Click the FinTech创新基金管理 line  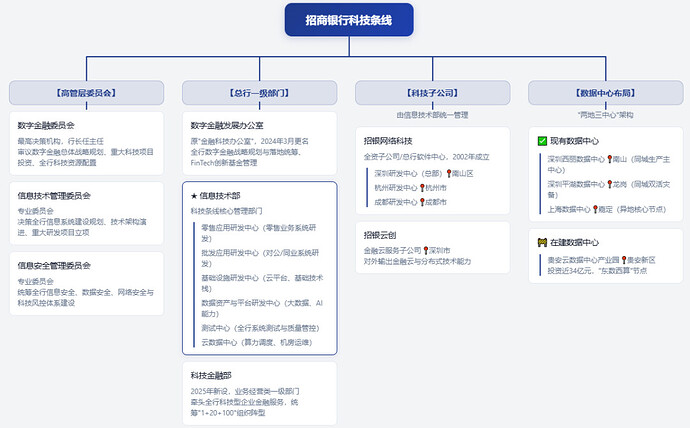224,163
